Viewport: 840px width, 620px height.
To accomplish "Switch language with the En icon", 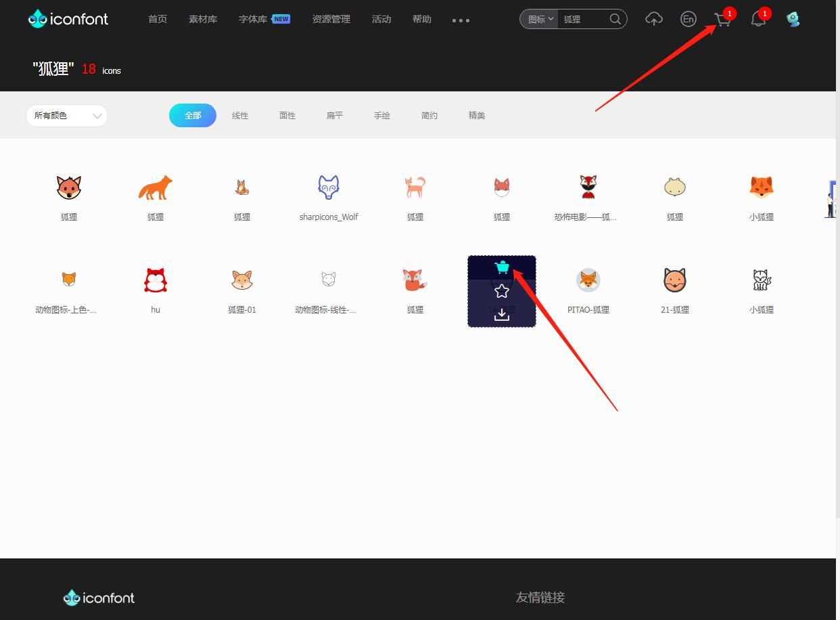I will pyautogui.click(x=688, y=19).
